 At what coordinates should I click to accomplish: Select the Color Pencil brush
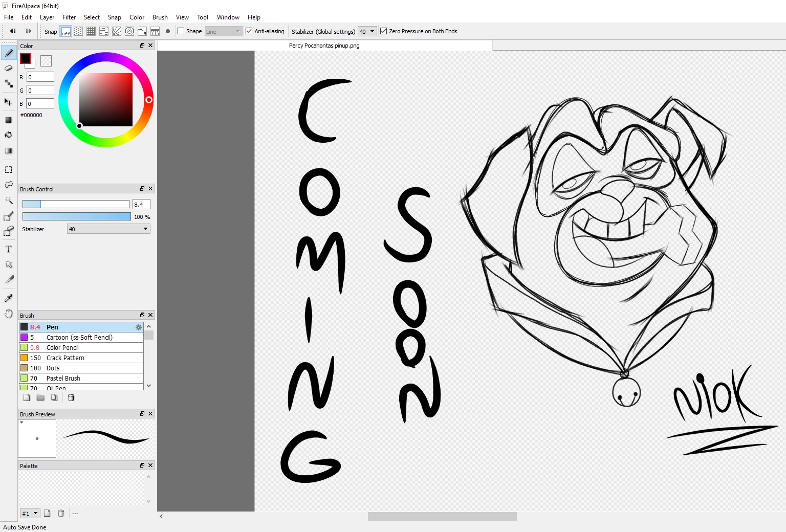81,348
